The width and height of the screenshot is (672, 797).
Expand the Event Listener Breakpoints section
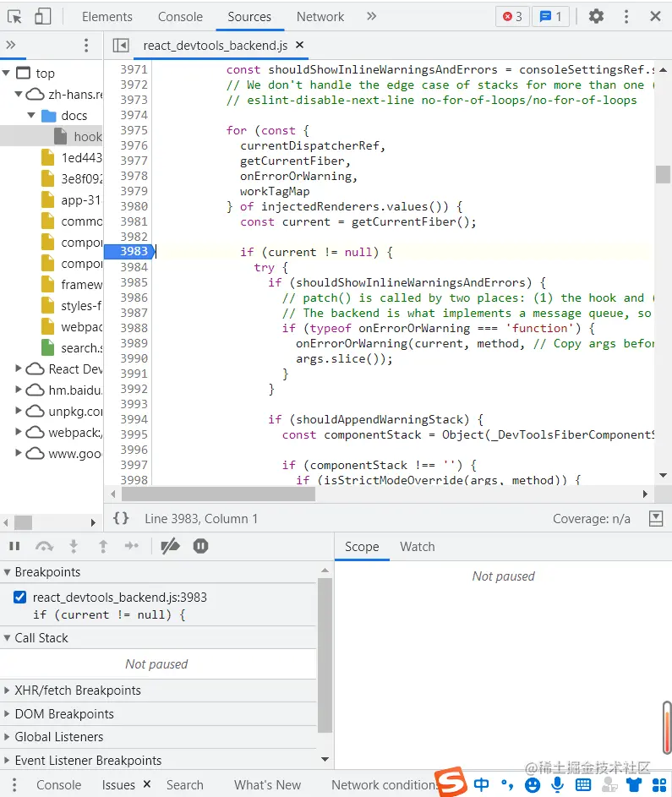[7, 761]
